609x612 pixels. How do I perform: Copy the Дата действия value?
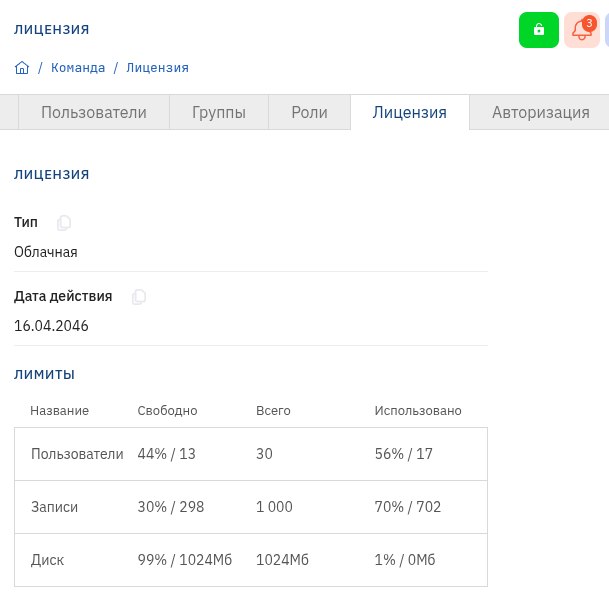(139, 297)
